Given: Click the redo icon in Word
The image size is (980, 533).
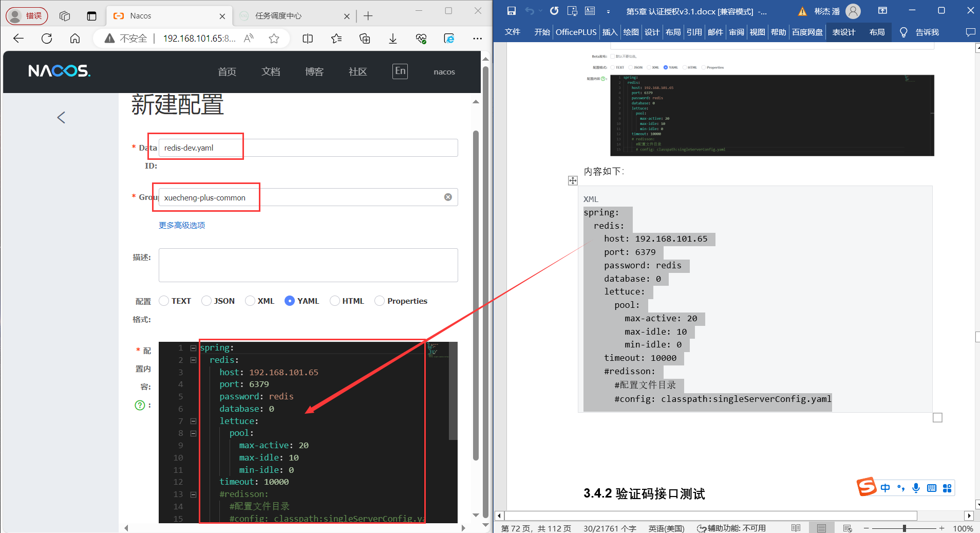Looking at the screenshot, I should pyautogui.click(x=554, y=11).
